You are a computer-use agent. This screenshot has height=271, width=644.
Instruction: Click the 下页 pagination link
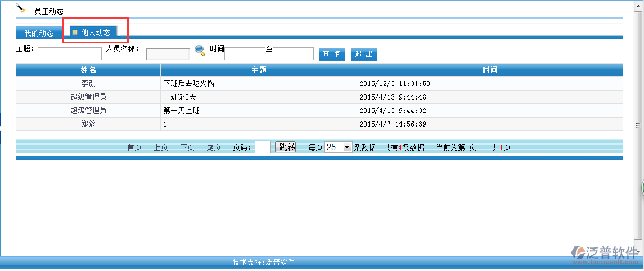tap(187, 148)
